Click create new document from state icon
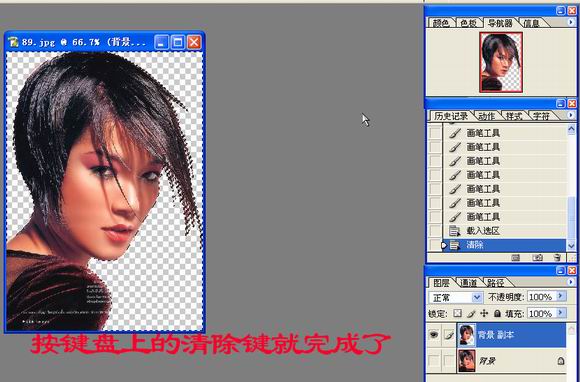The height and width of the screenshot is (382, 580). pos(516,258)
